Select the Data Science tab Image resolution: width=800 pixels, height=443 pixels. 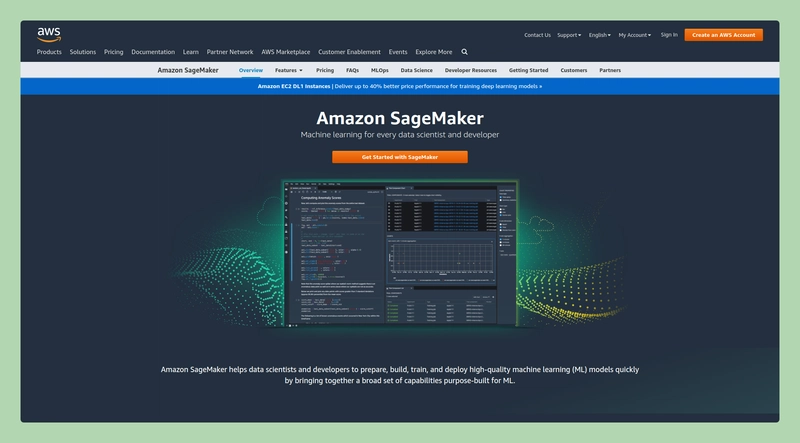coord(416,70)
